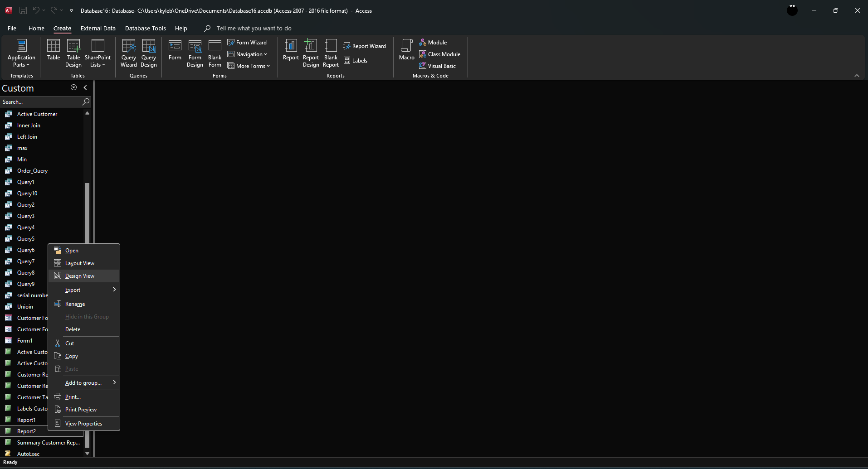Select Copy in the context menu

[x=84, y=356]
